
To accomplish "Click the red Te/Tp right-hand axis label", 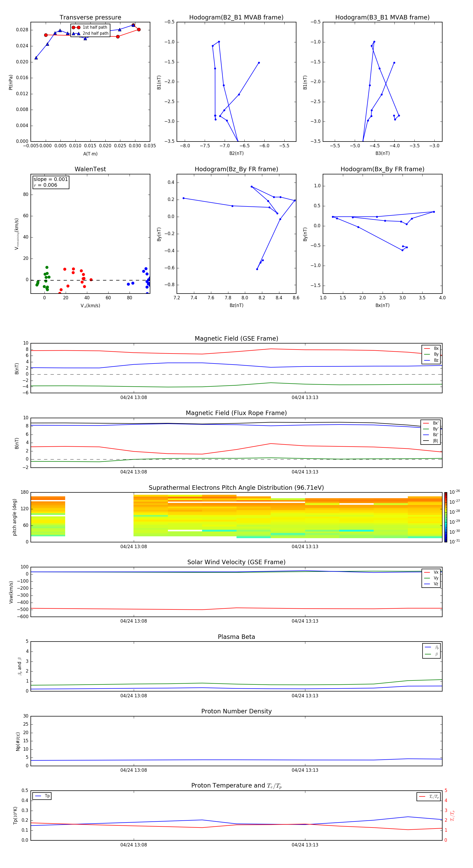I will pyautogui.click(x=453, y=815).
